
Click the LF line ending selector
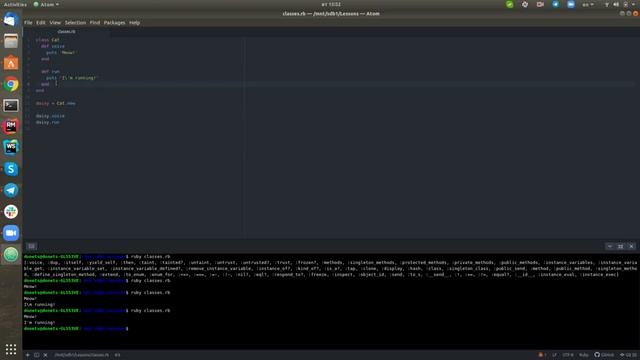pos(554,355)
